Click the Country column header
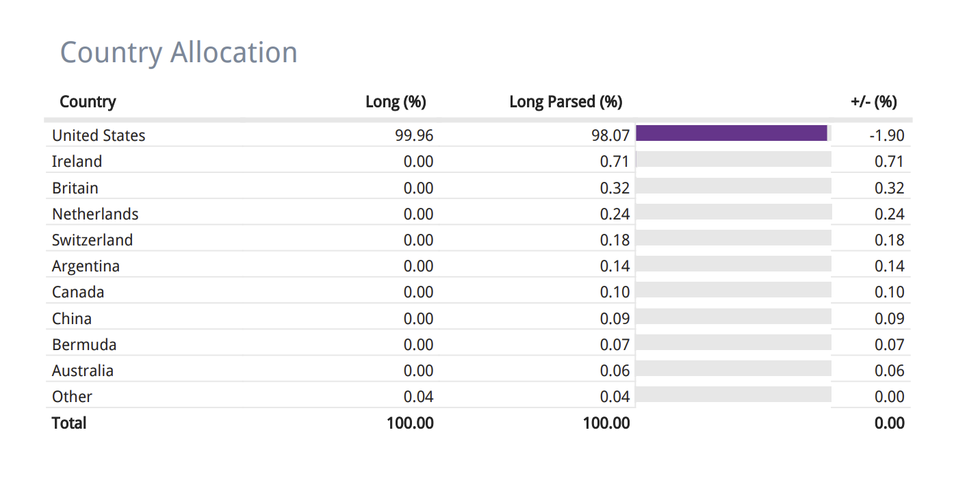Screen dimensions: 980x480 click(x=88, y=102)
